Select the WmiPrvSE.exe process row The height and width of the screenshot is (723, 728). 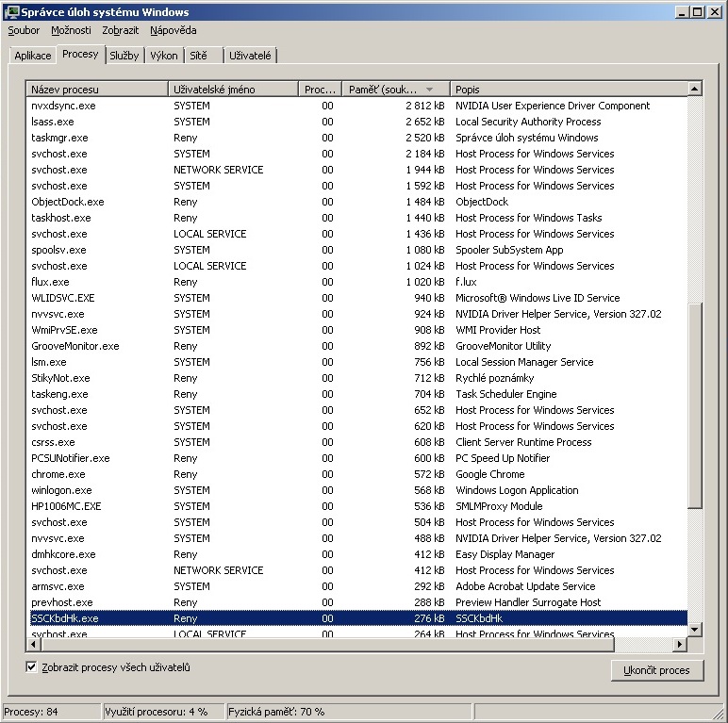pyautogui.click(x=356, y=330)
